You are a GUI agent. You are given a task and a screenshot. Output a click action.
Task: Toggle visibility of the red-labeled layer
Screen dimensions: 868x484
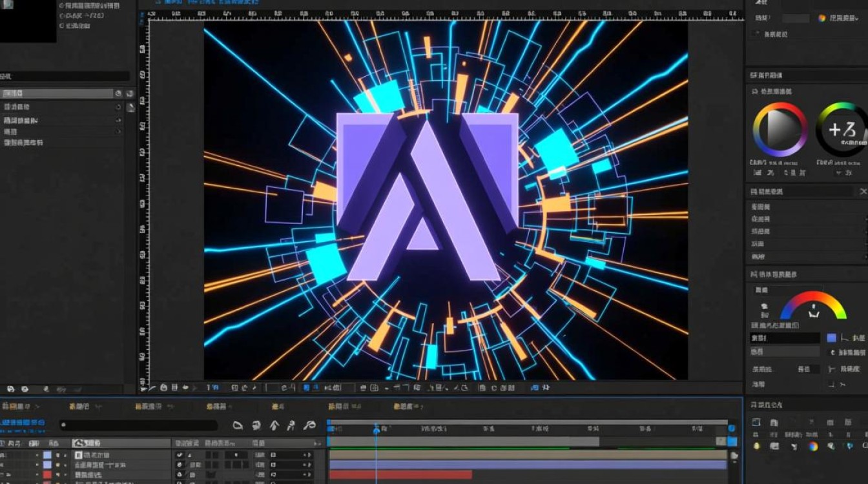(x=57, y=475)
